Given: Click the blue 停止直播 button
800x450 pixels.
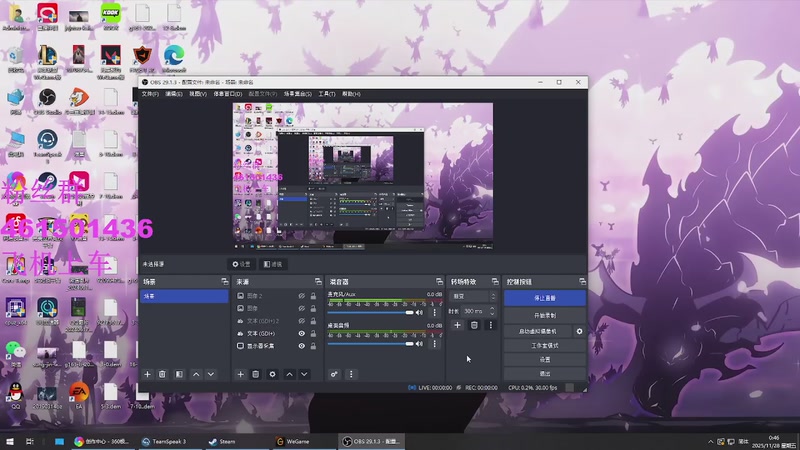Looking at the screenshot, I should [544, 298].
